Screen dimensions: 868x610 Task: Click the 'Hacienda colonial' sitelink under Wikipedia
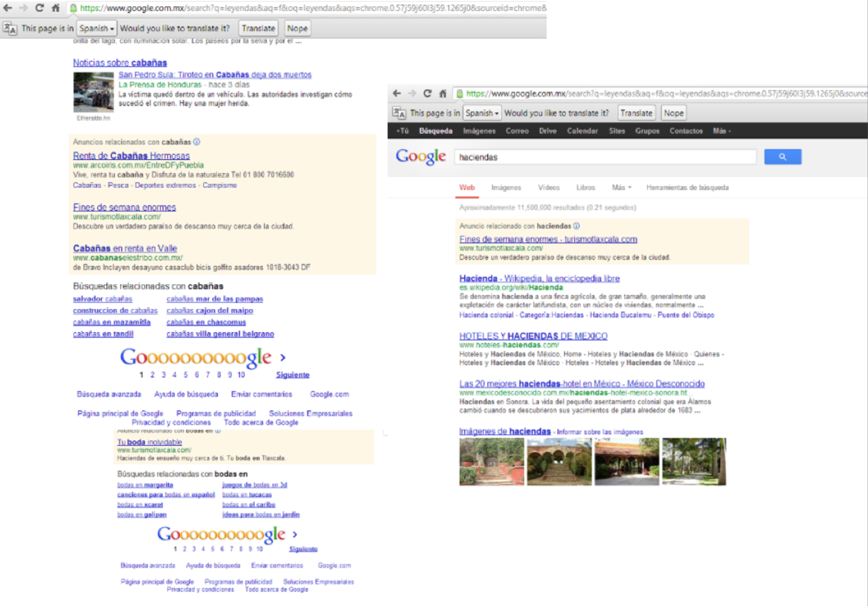pos(486,315)
